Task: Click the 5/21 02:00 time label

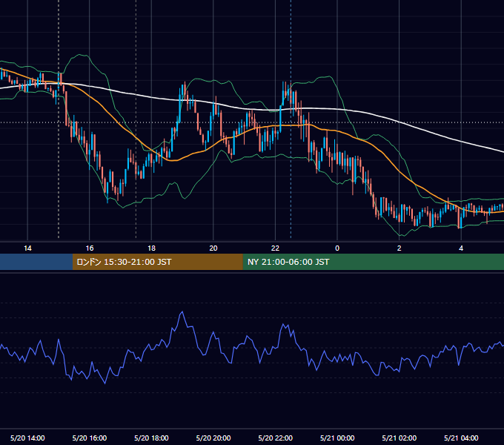Action: [399, 438]
